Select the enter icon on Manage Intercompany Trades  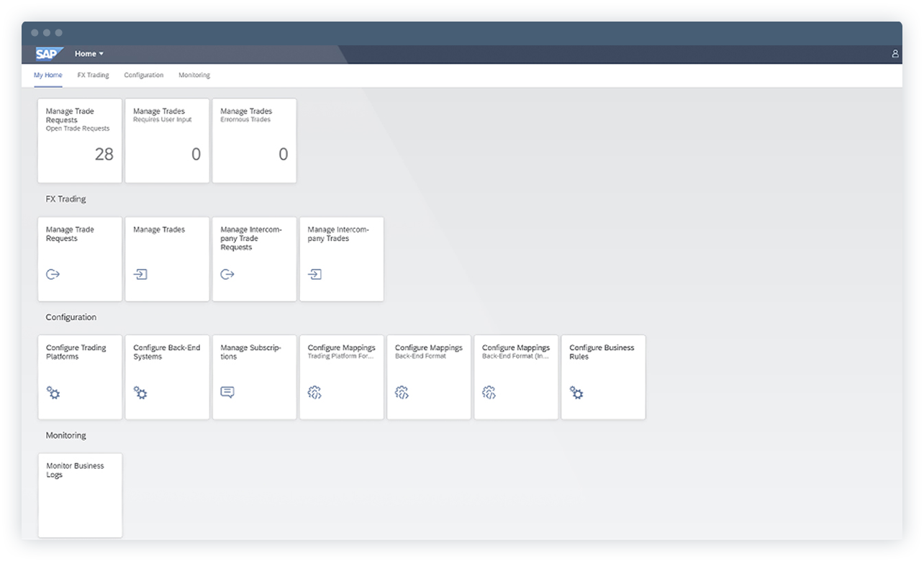(x=314, y=274)
